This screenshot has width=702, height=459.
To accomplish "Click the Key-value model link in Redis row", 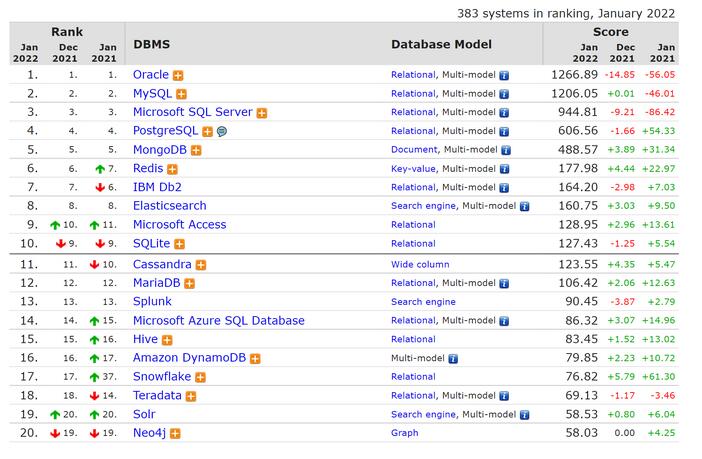I will point(413,168).
